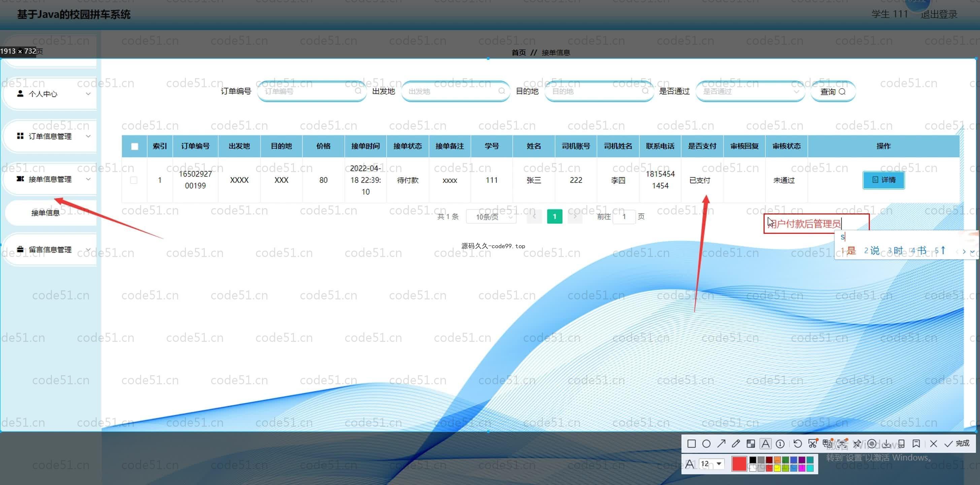Go to pagination page 1
The height and width of the screenshot is (485, 980).
click(554, 217)
